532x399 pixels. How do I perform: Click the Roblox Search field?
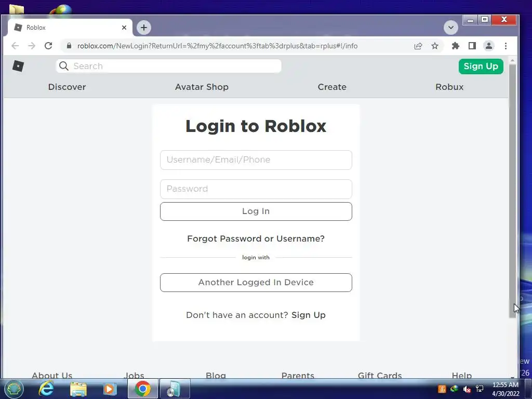click(x=169, y=66)
